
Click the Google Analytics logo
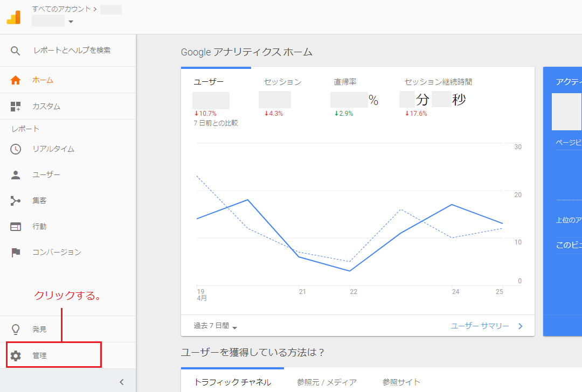point(13,17)
